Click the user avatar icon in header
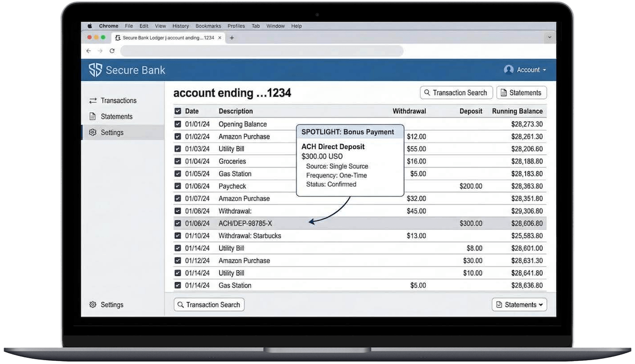The width and height of the screenshot is (635, 364). click(x=509, y=70)
